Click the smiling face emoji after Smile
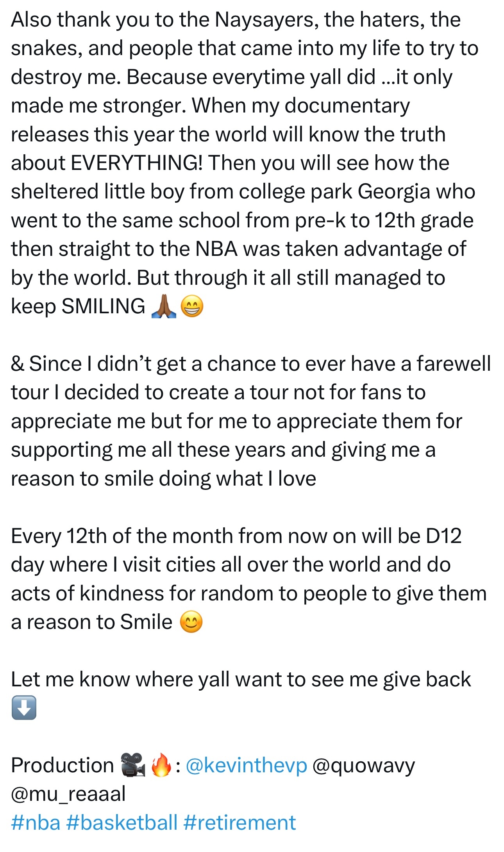This screenshot has width=504, height=852. click(x=191, y=622)
